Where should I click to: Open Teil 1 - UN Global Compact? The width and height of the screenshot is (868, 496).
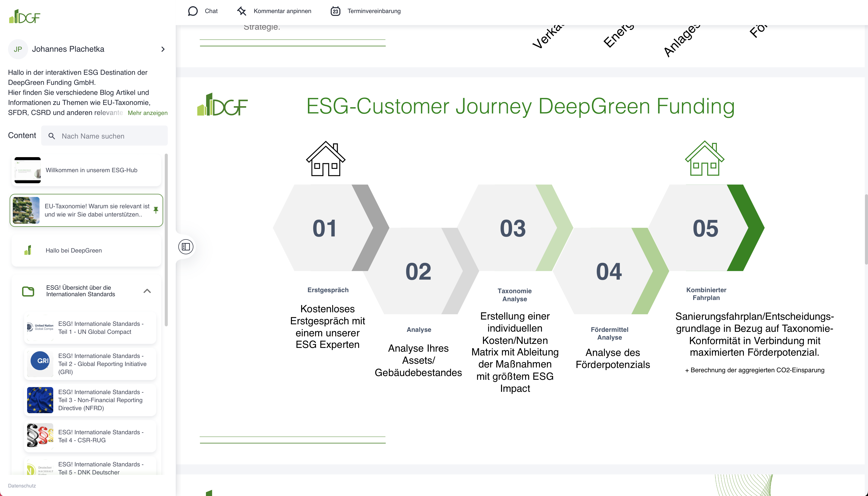pyautogui.click(x=90, y=328)
